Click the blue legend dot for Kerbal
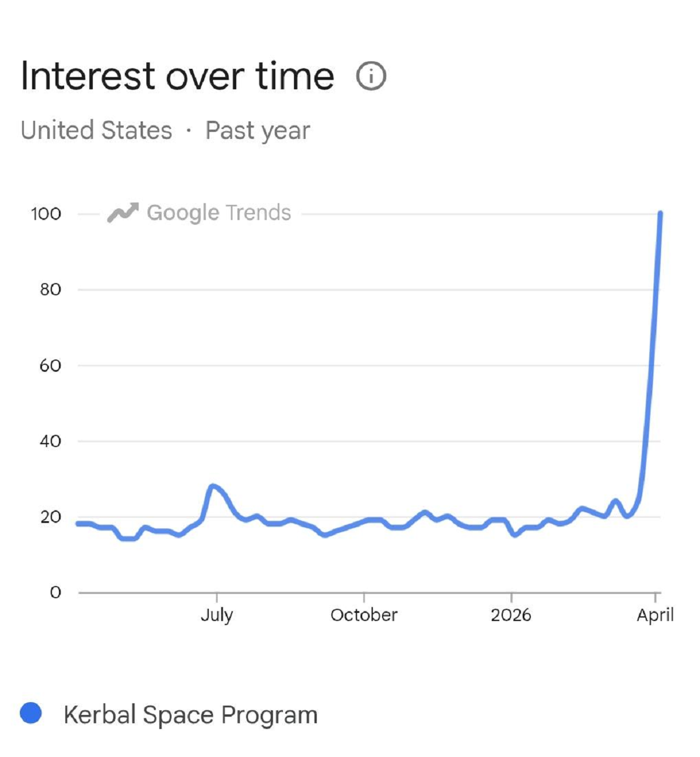The height and width of the screenshot is (757, 700). 31,713
